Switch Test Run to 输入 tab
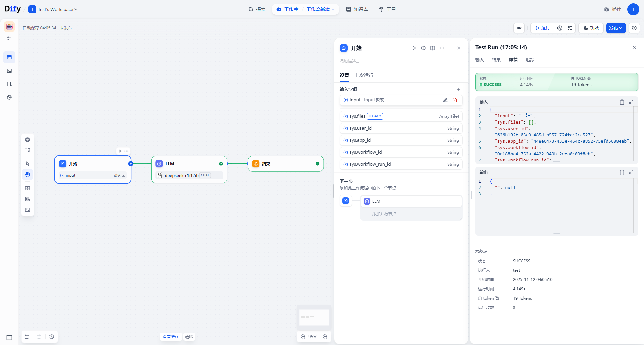Image resolution: width=644 pixels, height=345 pixels. tap(480, 60)
